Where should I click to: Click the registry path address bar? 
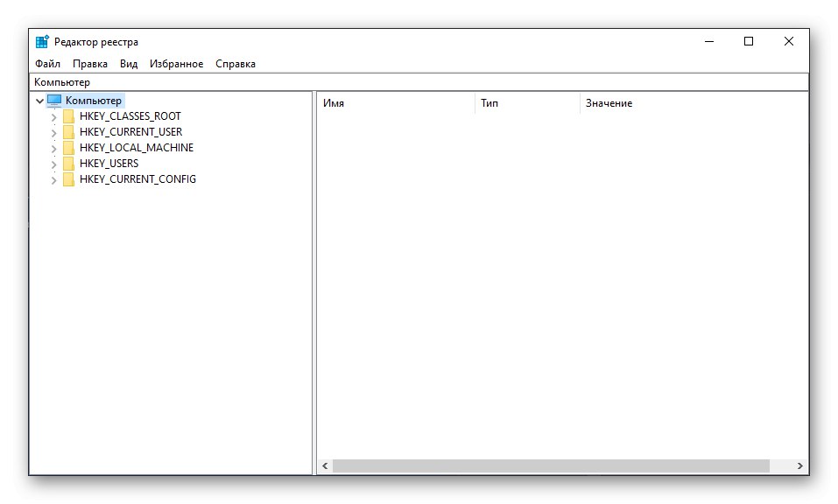[419, 82]
